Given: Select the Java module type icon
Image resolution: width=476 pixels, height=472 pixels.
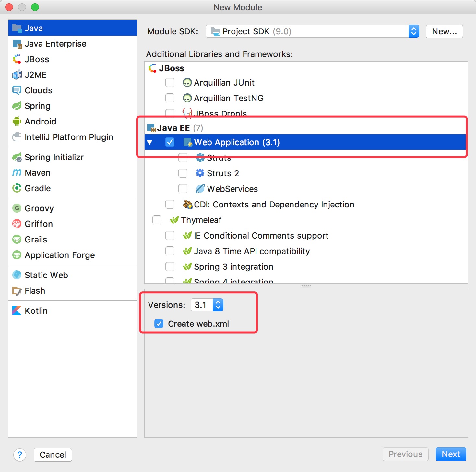Looking at the screenshot, I should point(17,28).
